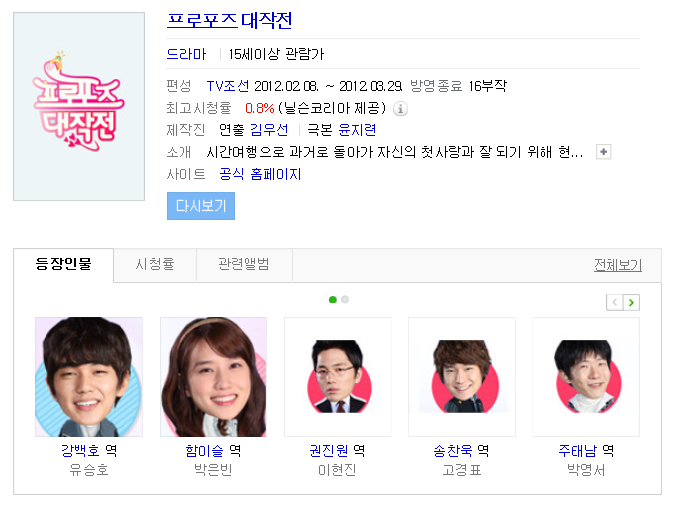Viewport: 676px width, 506px height.
Task: Select the second gray page indicator dot
Action: point(345,299)
